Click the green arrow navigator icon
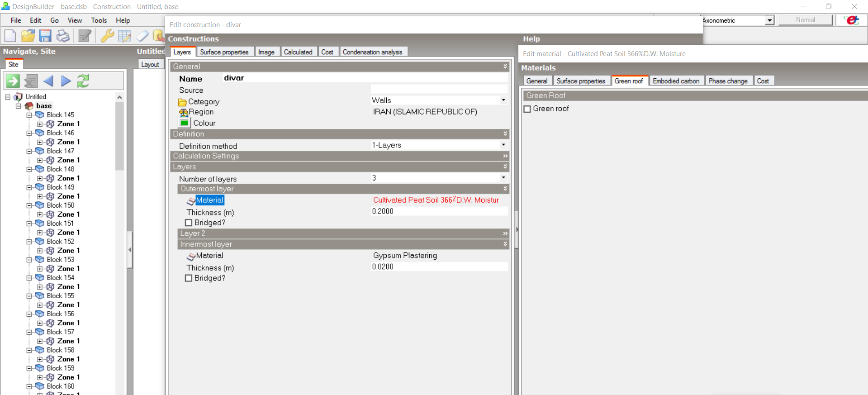Viewport: 868px width, 395px height. pos(13,81)
